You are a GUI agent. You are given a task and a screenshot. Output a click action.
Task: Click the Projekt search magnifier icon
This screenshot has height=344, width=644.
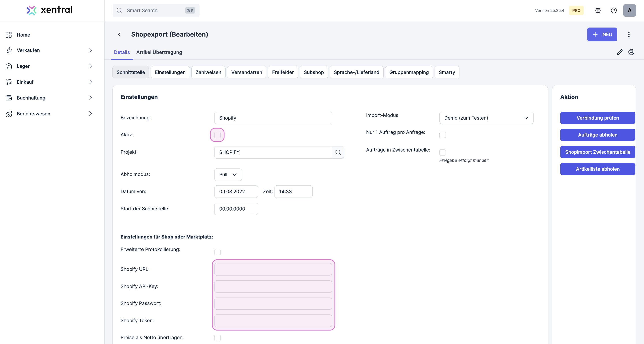point(338,152)
